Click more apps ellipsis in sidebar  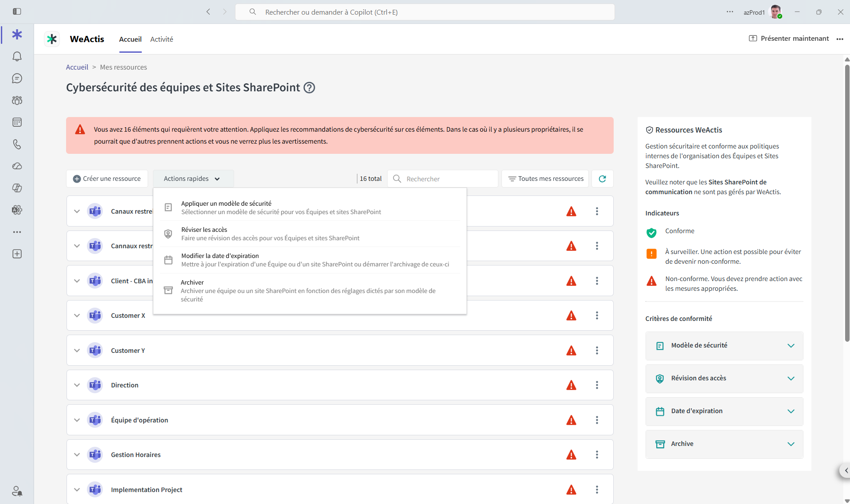coord(17,232)
